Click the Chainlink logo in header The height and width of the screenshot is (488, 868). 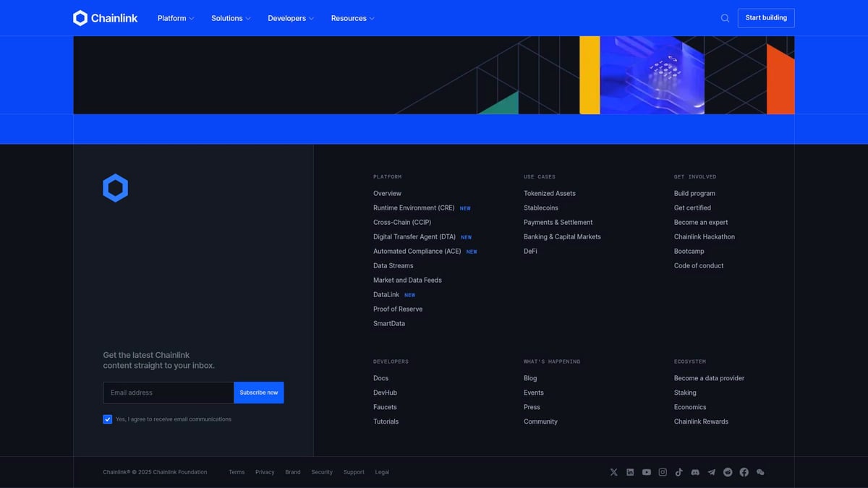point(106,18)
